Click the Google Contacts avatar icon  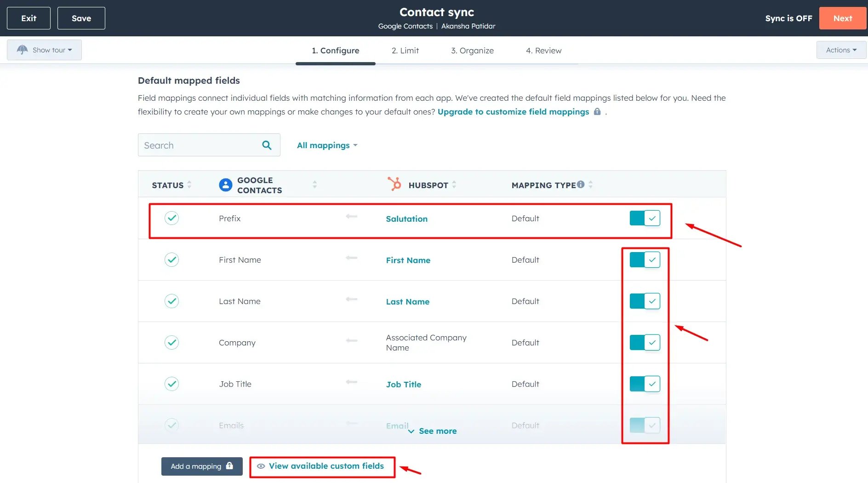pos(225,185)
